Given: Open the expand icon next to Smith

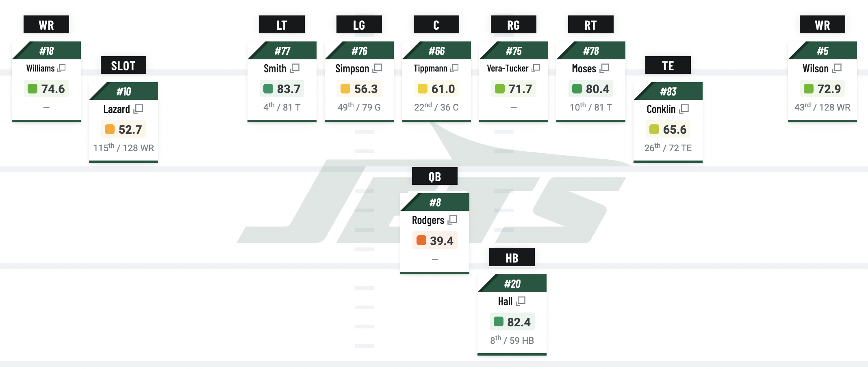Looking at the screenshot, I should point(295,68).
